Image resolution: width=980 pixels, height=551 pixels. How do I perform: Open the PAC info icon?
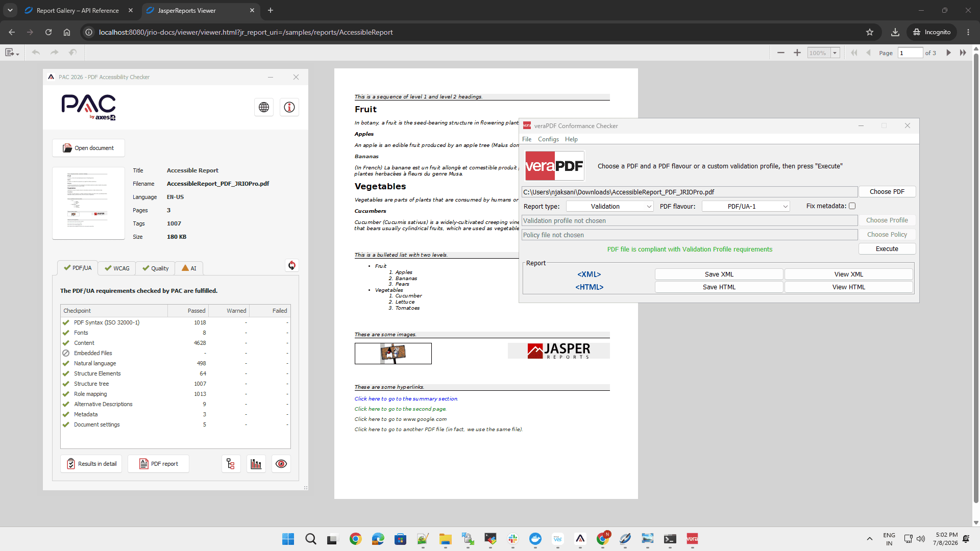click(x=289, y=107)
